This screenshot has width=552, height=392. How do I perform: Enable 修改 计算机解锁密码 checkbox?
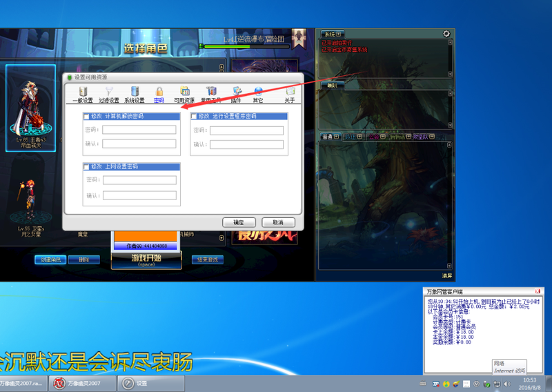87,117
